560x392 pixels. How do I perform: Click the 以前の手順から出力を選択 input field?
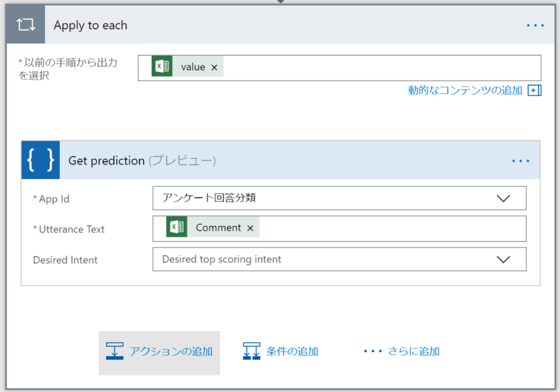pyautogui.click(x=355, y=67)
